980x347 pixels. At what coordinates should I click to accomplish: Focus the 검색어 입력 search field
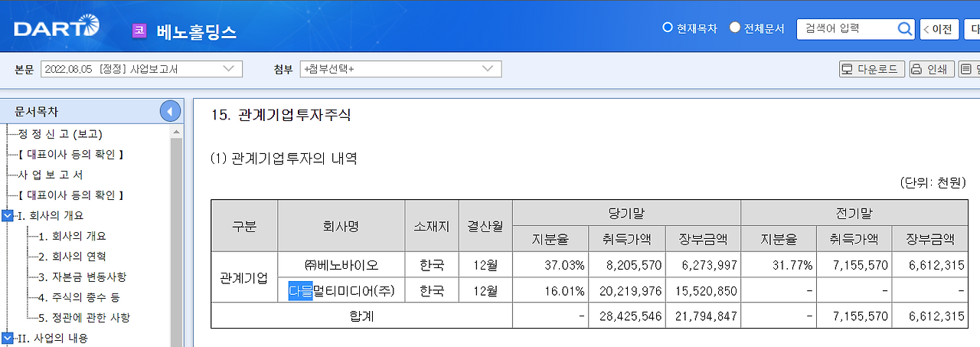pos(846,29)
